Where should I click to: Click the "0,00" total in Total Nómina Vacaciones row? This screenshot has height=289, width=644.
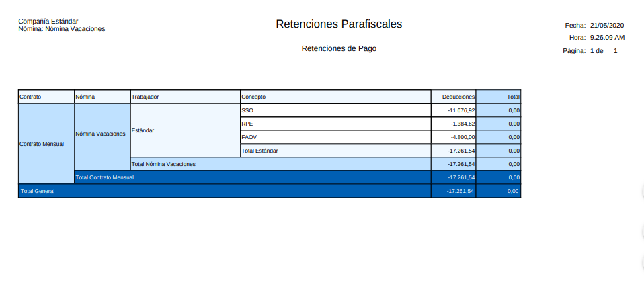pos(499,164)
